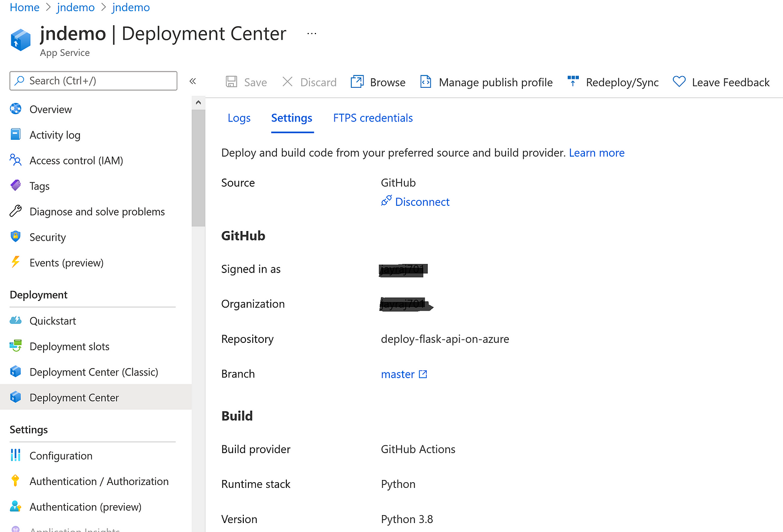The image size is (783, 532).
Task: Click the Learn more link
Action: (597, 153)
